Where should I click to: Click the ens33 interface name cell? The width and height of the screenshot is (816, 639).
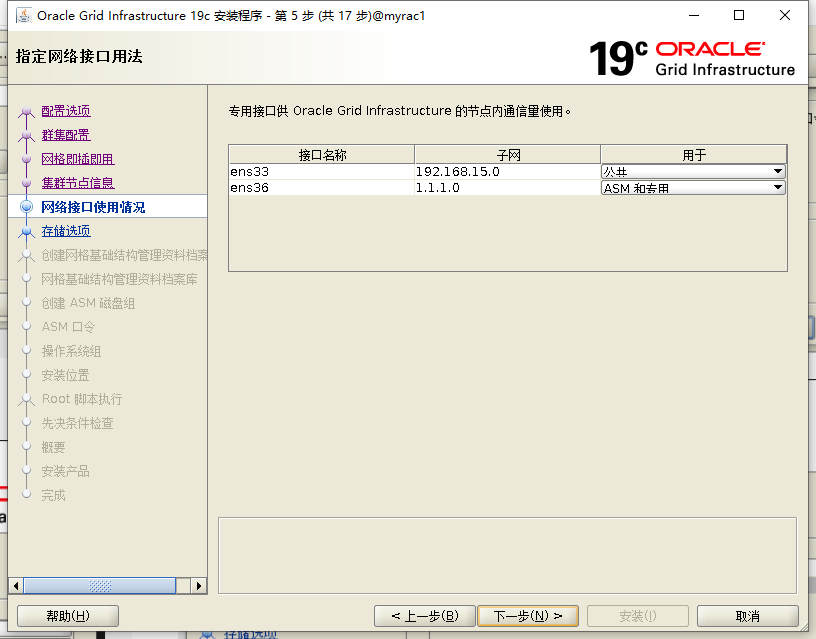[x=322, y=172]
